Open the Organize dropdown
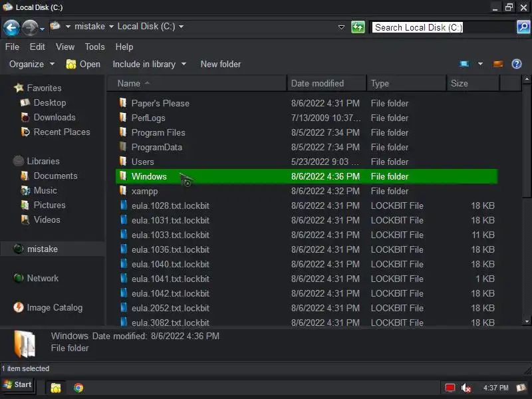The height and width of the screenshot is (399, 532). (x=31, y=64)
